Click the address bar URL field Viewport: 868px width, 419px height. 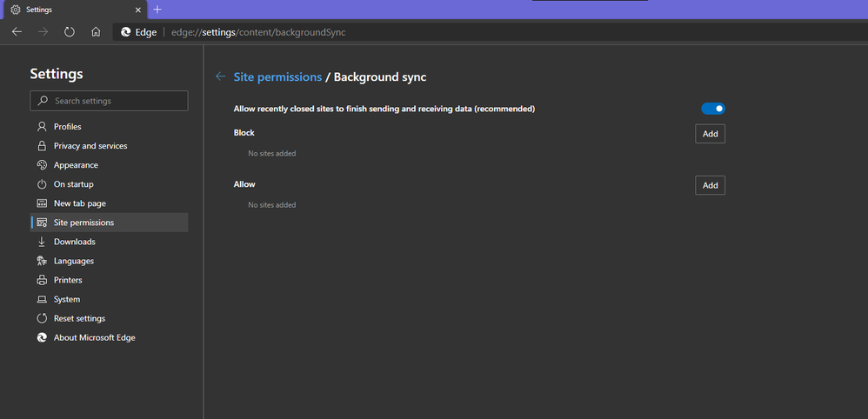(x=490, y=32)
